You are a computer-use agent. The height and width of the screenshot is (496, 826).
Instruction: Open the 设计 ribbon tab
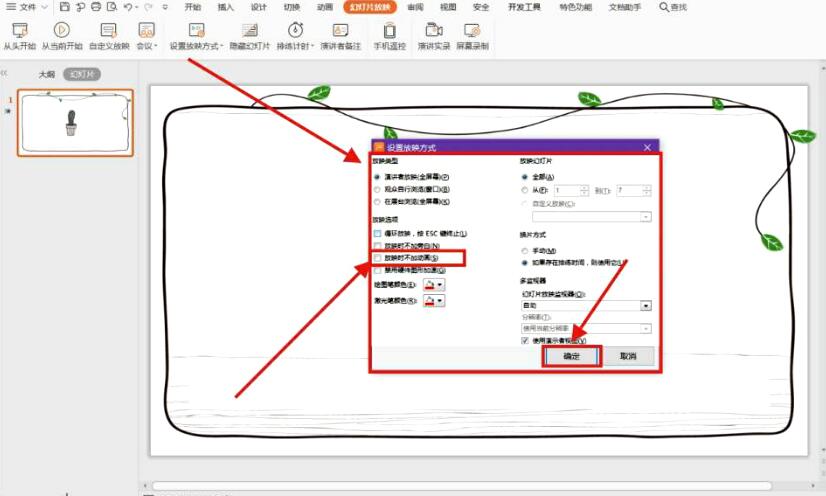pos(258,7)
